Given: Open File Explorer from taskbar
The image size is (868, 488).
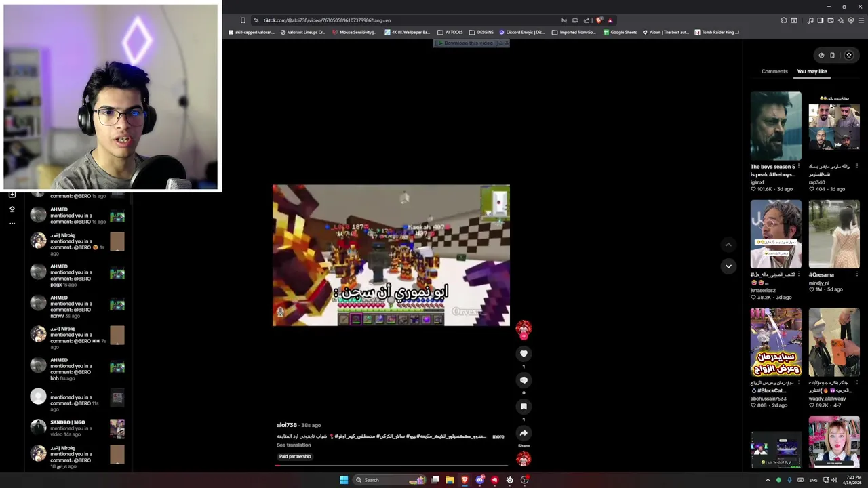Looking at the screenshot, I should (450, 480).
